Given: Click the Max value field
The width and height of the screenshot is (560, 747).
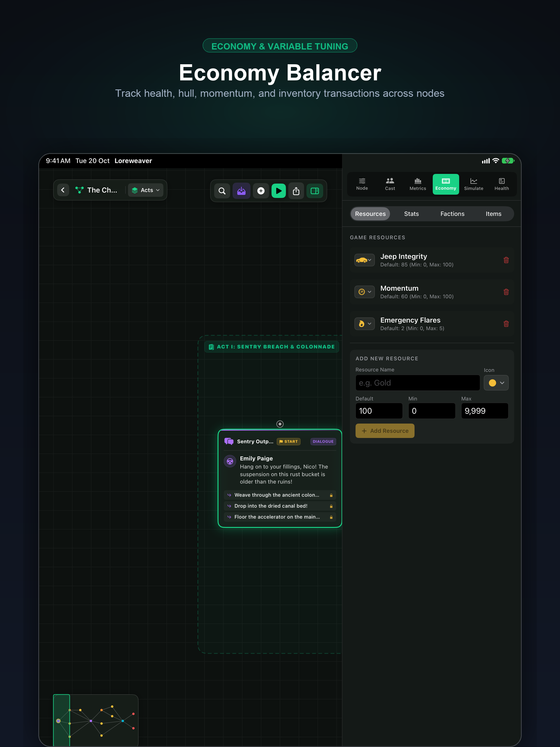Looking at the screenshot, I should tap(485, 411).
